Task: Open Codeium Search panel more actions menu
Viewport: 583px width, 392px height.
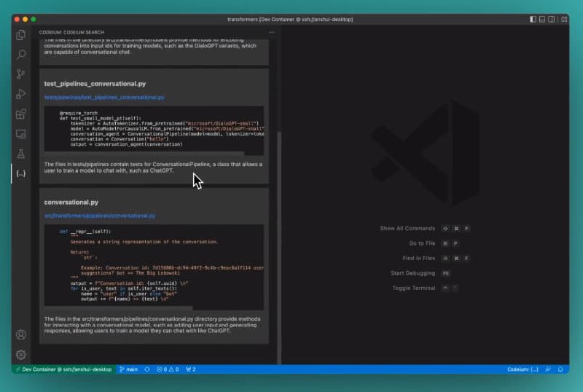Action: (272, 32)
